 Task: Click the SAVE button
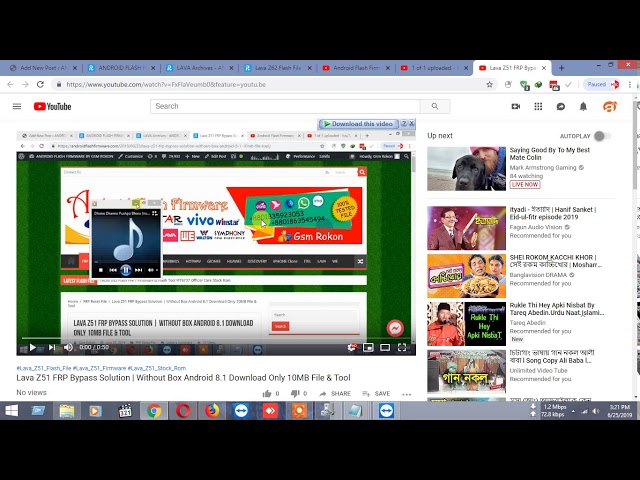(376, 393)
